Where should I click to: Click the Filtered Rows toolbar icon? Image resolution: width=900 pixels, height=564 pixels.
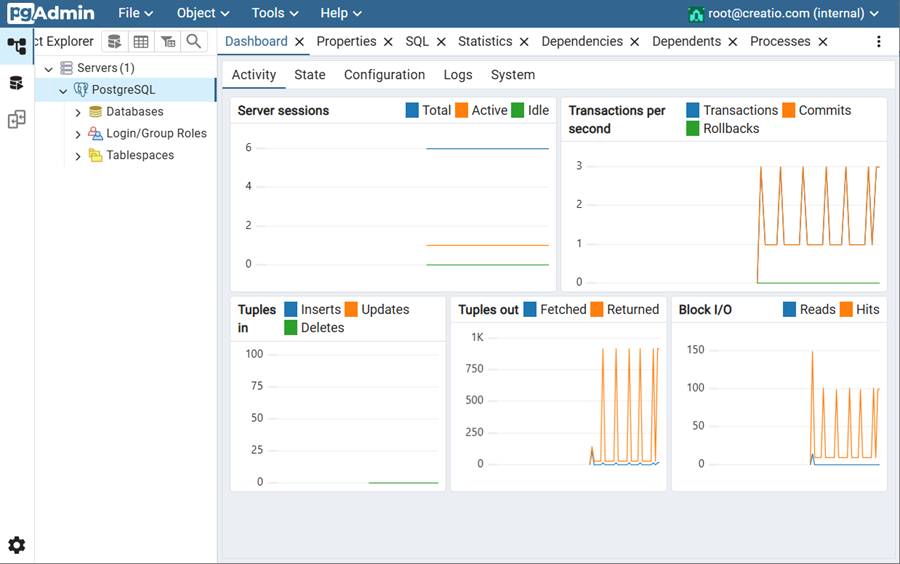pos(168,41)
